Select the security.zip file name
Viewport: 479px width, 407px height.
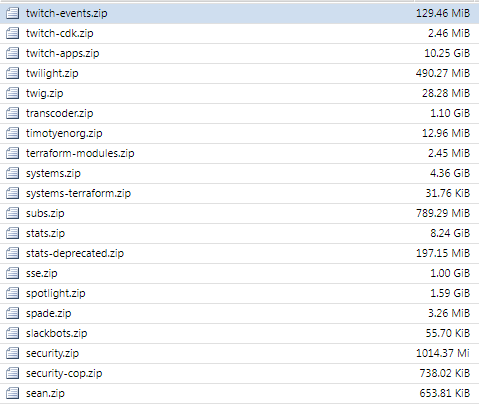(52, 353)
